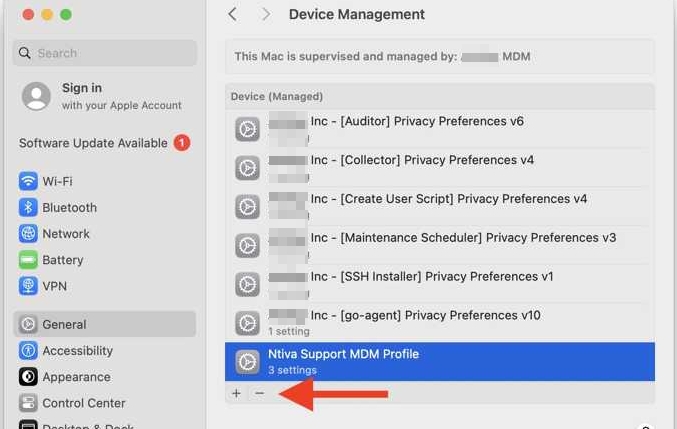Open Sign in with your Apple Account
Viewport: 677px width, 429px height.
click(x=104, y=96)
